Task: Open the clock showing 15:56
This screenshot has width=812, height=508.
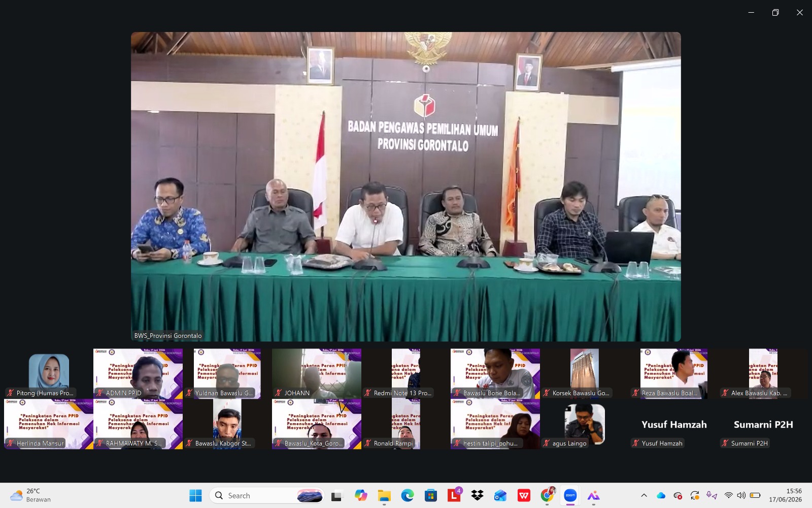Action: point(785,495)
